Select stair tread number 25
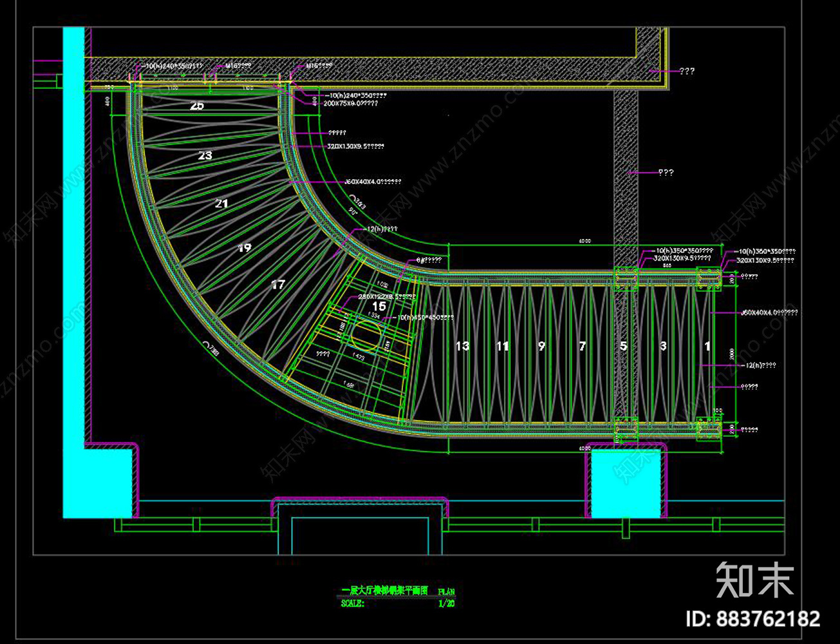The image size is (840, 644). 197,105
